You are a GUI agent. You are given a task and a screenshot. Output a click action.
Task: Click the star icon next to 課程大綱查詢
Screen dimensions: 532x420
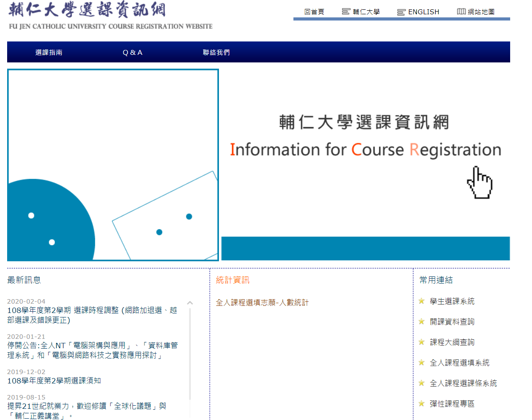pos(422,342)
